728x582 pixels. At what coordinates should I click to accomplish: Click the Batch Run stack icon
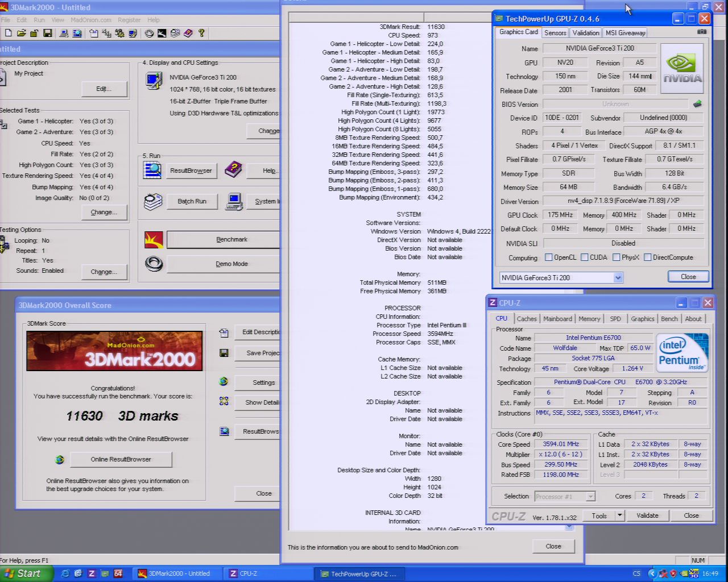[x=153, y=201]
